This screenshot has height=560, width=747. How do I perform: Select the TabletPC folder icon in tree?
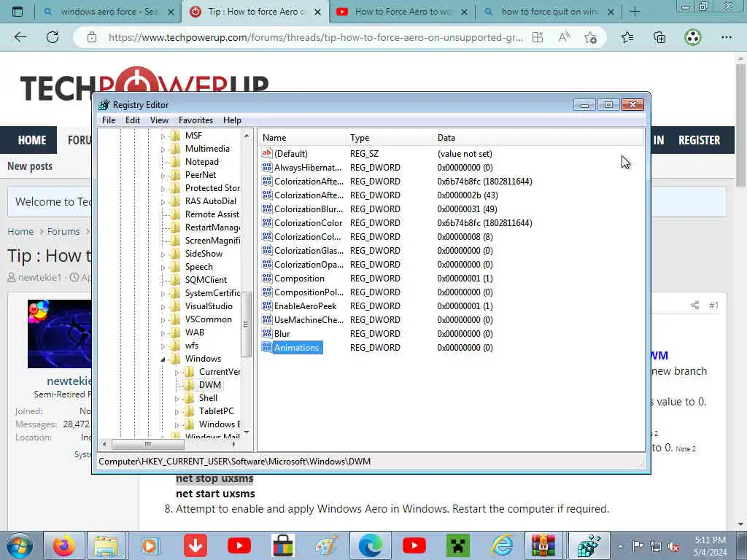pyautogui.click(x=189, y=411)
